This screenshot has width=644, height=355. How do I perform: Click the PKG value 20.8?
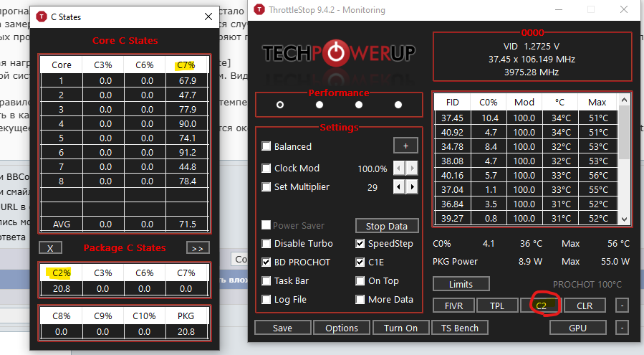pos(186,331)
